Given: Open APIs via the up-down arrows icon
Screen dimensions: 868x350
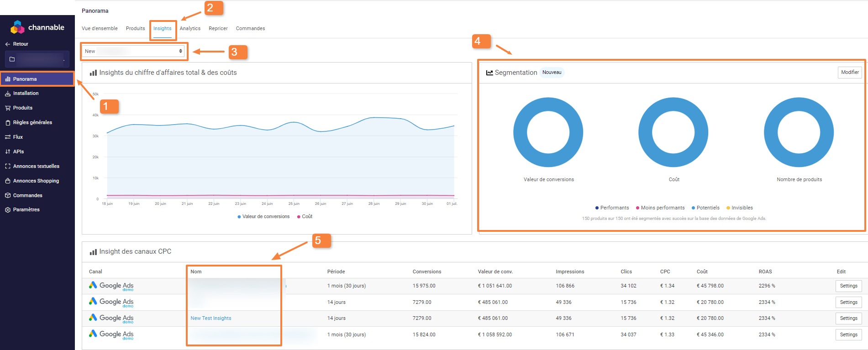Looking at the screenshot, I should pos(8,151).
